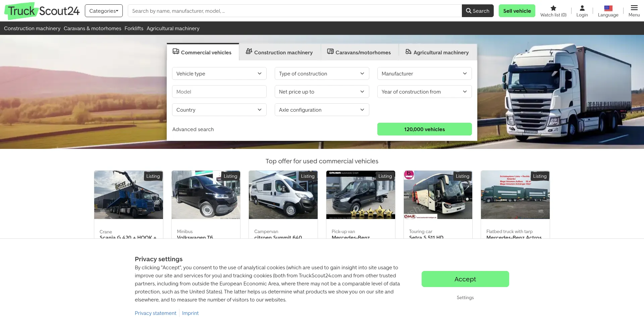The height and width of the screenshot is (333, 644).
Task: Click the truck icon on Commercial vehicles tab
Action: (176, 51)
